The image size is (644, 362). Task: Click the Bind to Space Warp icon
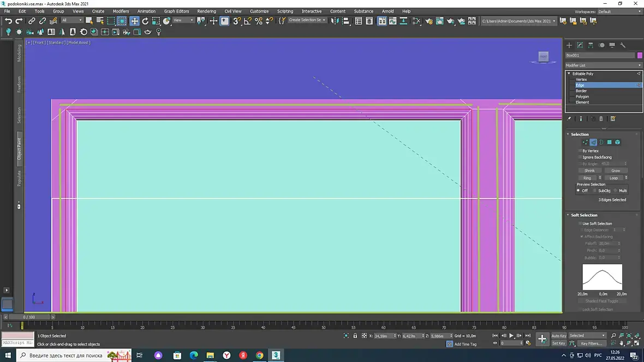point(53,21)
